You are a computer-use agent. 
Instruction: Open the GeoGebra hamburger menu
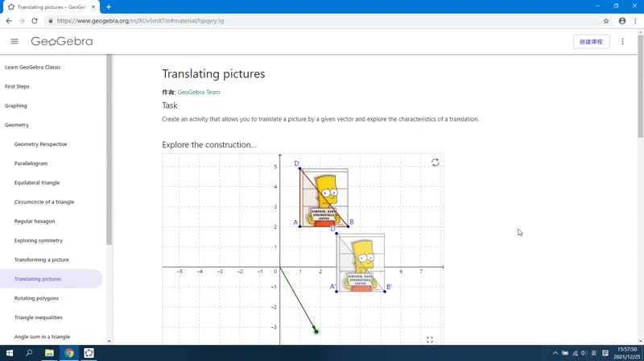14,41
